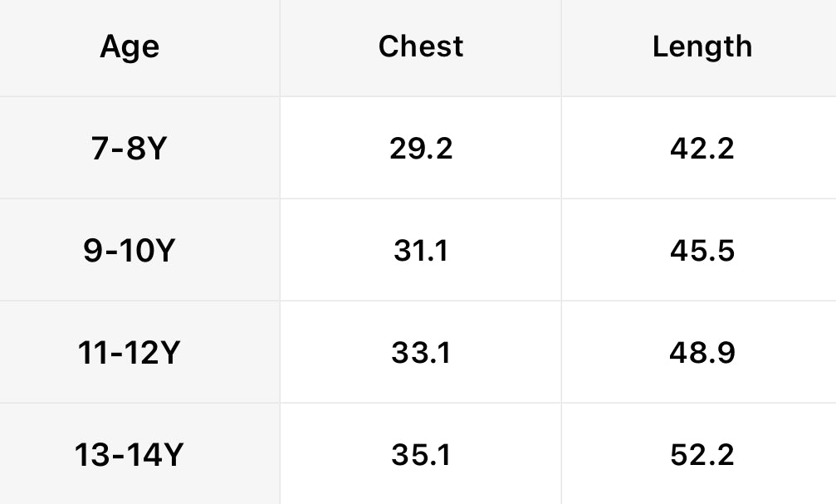Pick the length measurement for ages 11-12Y
This screenshot has height=504, width=836.
coord(702,354)
